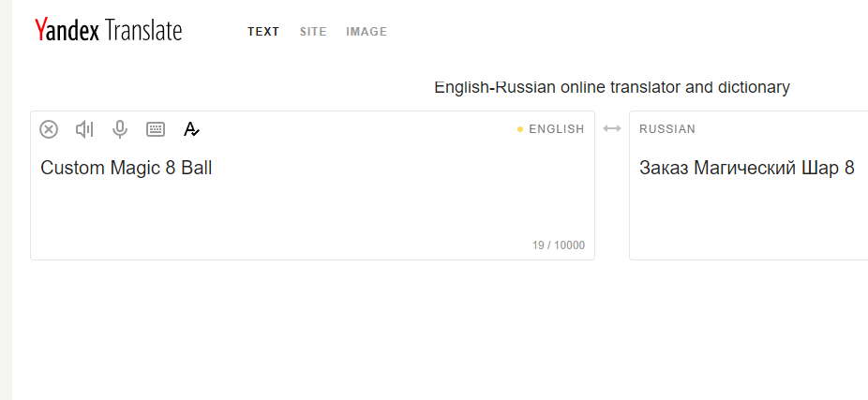Viewport: 868px width, 400px height.
Task: Toggle the spell check icon
Action: (x=191, y=129)
